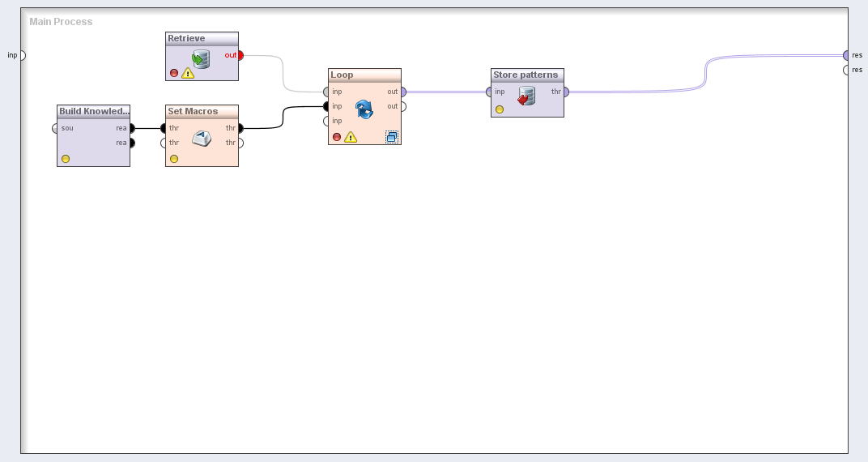868x462 pixels.
Task: Click the warning triangle on Retrieve operator
Action: pyautogui.click(x=188, y=73)
